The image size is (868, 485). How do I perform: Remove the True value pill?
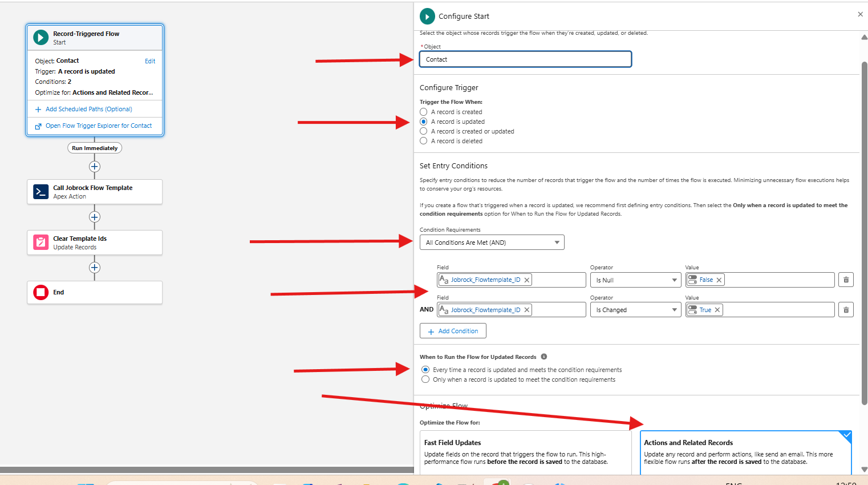[717, 310]
